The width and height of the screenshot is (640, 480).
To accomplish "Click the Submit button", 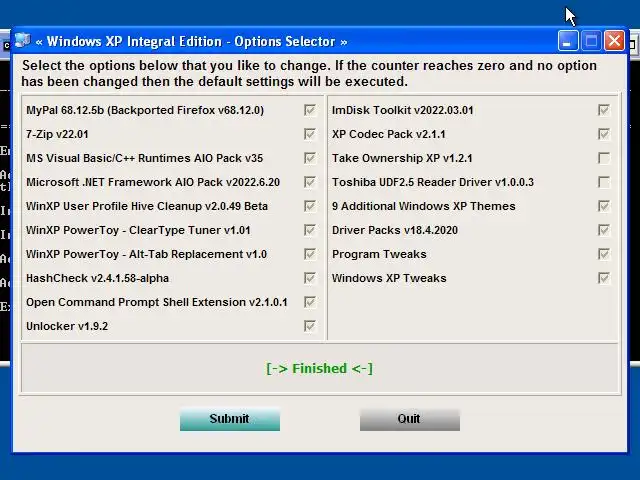I will pyautogui.click(x=230, y=419).
